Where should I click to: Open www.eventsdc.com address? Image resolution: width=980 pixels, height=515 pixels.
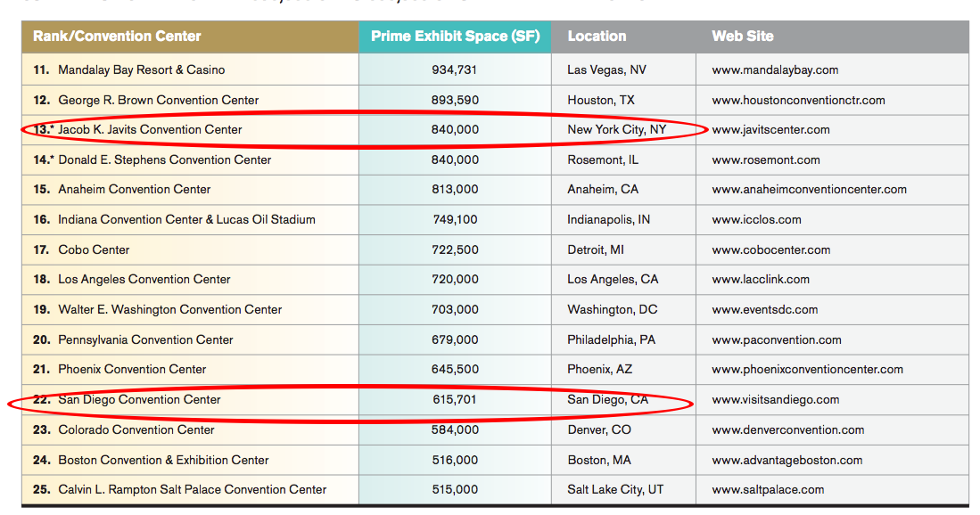tap(764, 310)
